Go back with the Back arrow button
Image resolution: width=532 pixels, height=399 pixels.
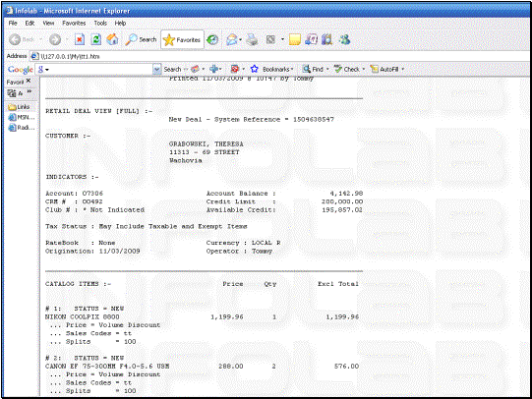[x=21, y=39]
